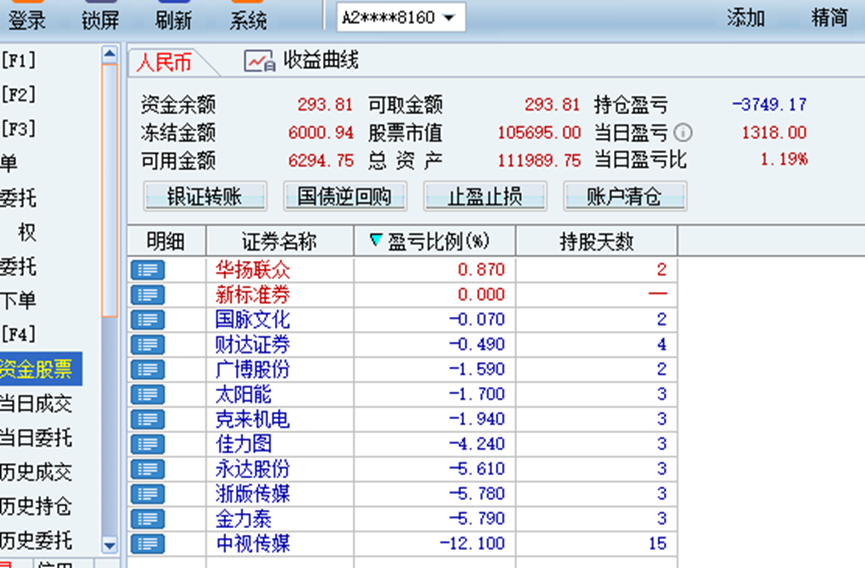Open detail icon for 太阳能 row

[x=148, y=395]
